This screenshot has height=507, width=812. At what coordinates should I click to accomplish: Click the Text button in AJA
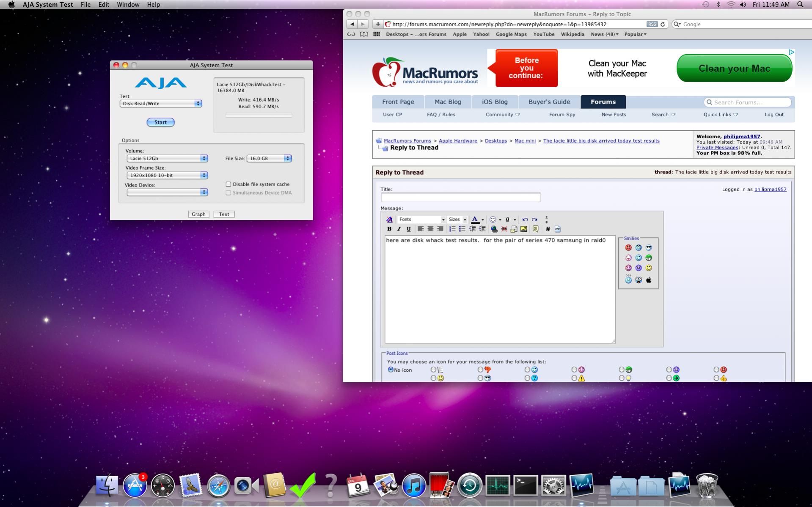tap(224, 214)
